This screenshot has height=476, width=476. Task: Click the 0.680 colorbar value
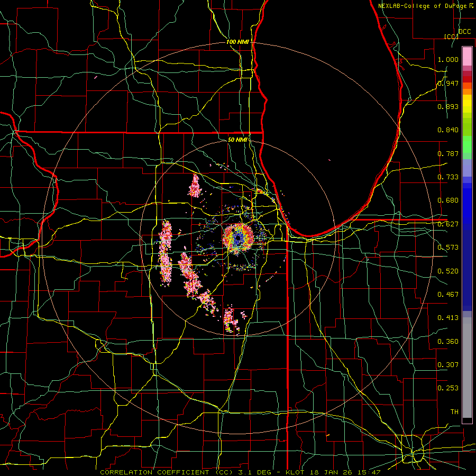click(x=448, y=200)
